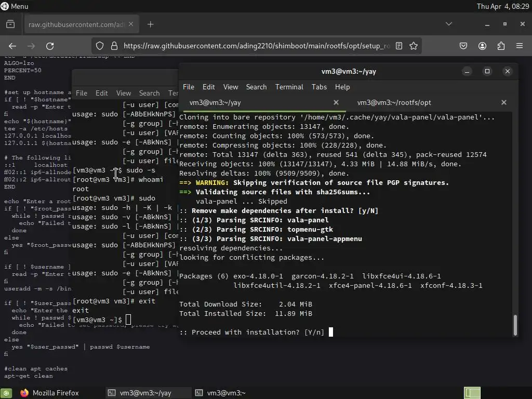Focus the Firefox URL address field
532x399 pixels.
[257, 46]
